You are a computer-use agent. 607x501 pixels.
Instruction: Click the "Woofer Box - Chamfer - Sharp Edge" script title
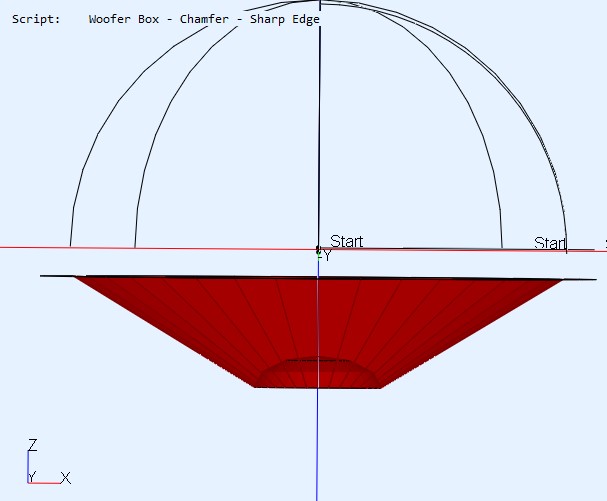pos(204,19)
